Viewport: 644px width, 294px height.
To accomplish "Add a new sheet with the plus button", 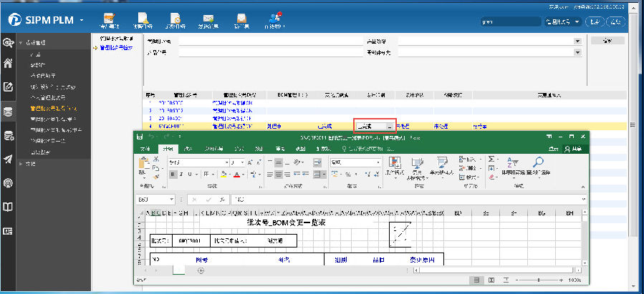I will pos(201,270).
